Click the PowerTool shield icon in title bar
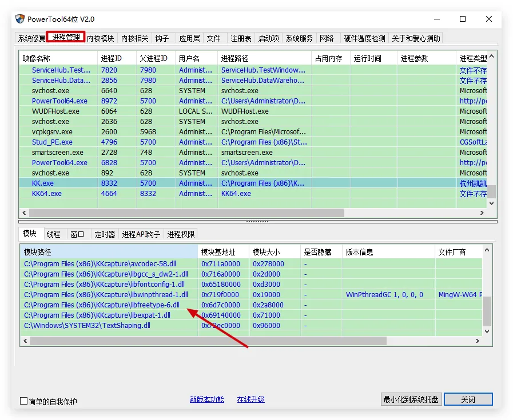This screenshot has height=420, width=513. (20, 19)
